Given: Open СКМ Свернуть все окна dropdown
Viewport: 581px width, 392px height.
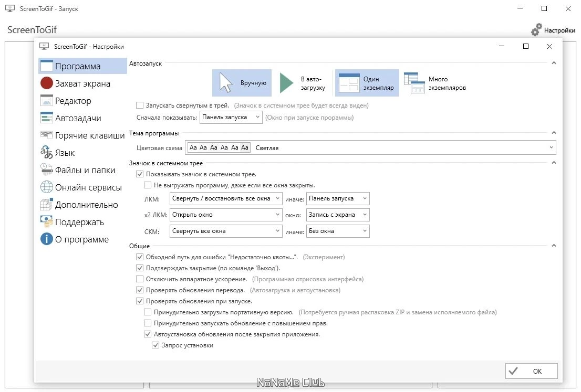Looking at the screenshot, I should click(x=226, y=231).
